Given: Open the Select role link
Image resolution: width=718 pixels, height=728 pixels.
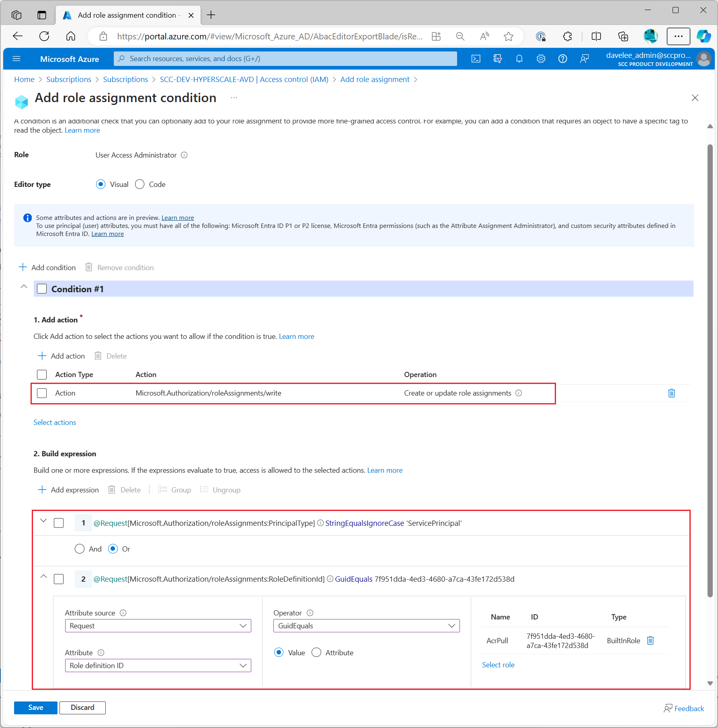Looking at the screenshot, I should pos(498,665).
